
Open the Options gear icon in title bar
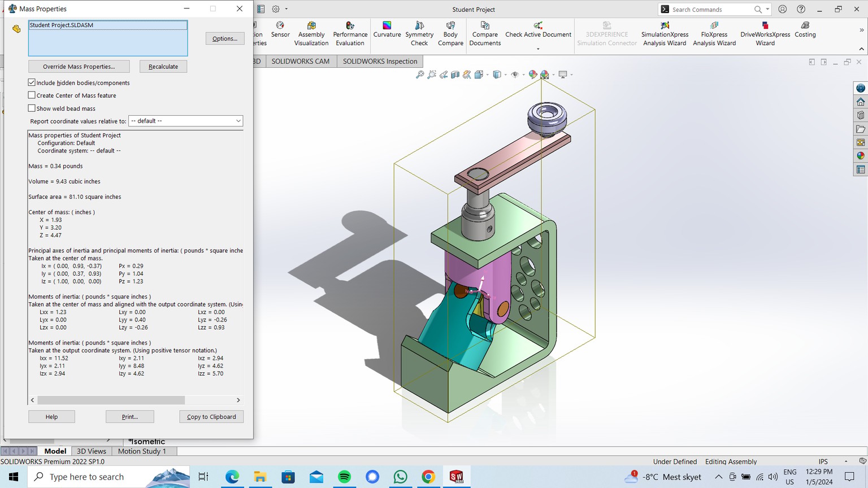(x=276, y=9)
